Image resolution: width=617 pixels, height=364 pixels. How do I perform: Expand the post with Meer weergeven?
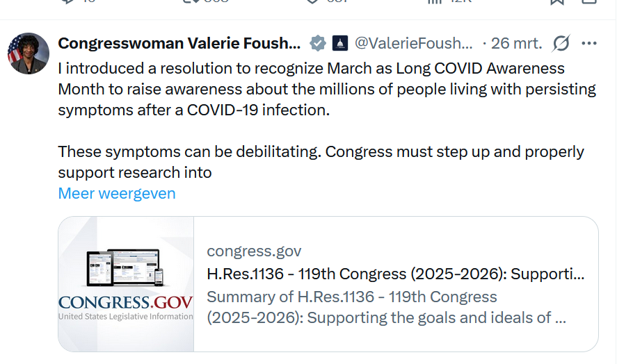click(117, 193)
